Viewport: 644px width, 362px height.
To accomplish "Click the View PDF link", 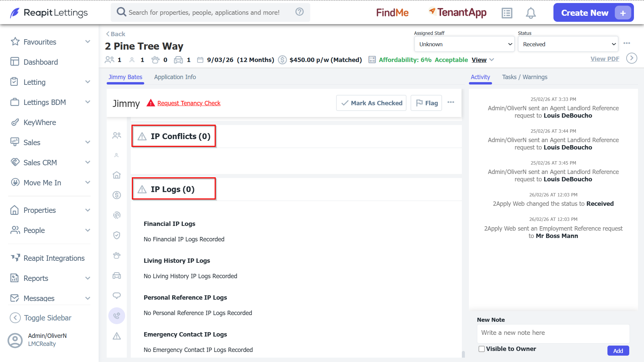I will click(605, 59).
